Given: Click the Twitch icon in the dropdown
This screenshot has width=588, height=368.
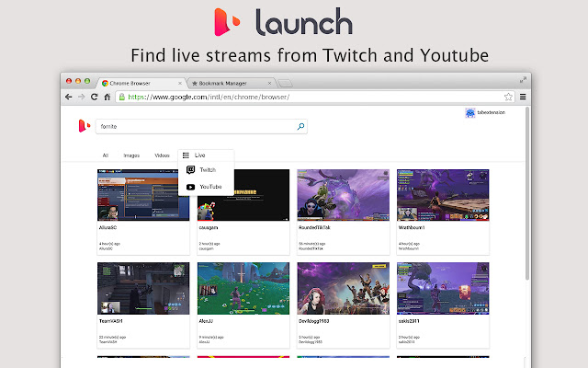Looking at the screenshot, I should click(x=190, y=169).
